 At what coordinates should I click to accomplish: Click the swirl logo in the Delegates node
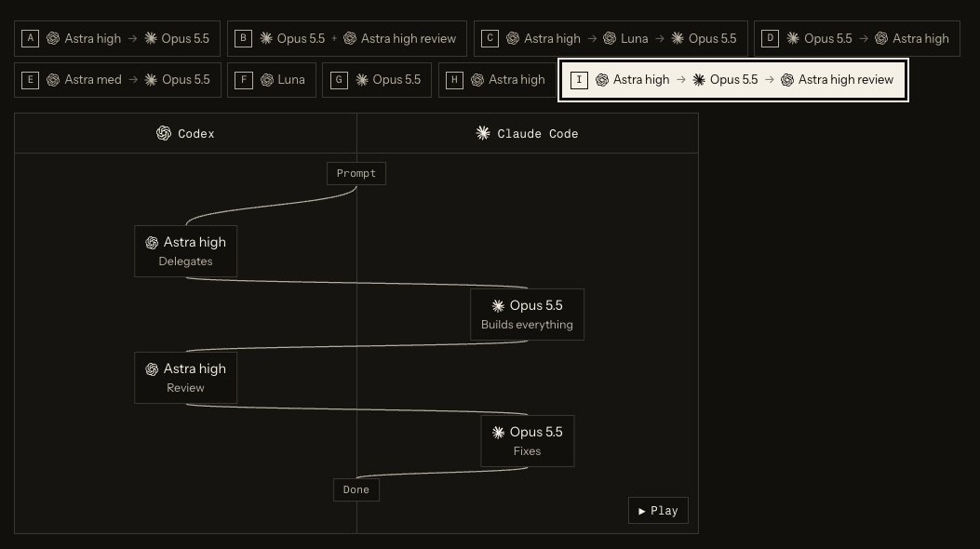[x=152, y=243]
